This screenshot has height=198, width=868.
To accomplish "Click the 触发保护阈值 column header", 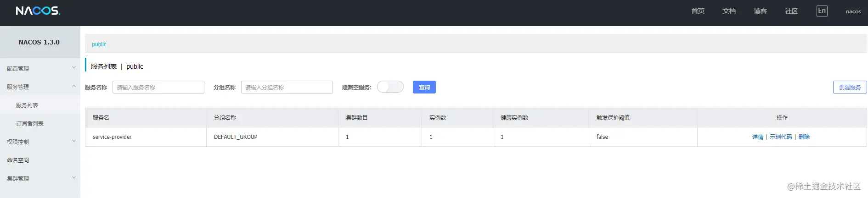I will click(x=643, y=118).
